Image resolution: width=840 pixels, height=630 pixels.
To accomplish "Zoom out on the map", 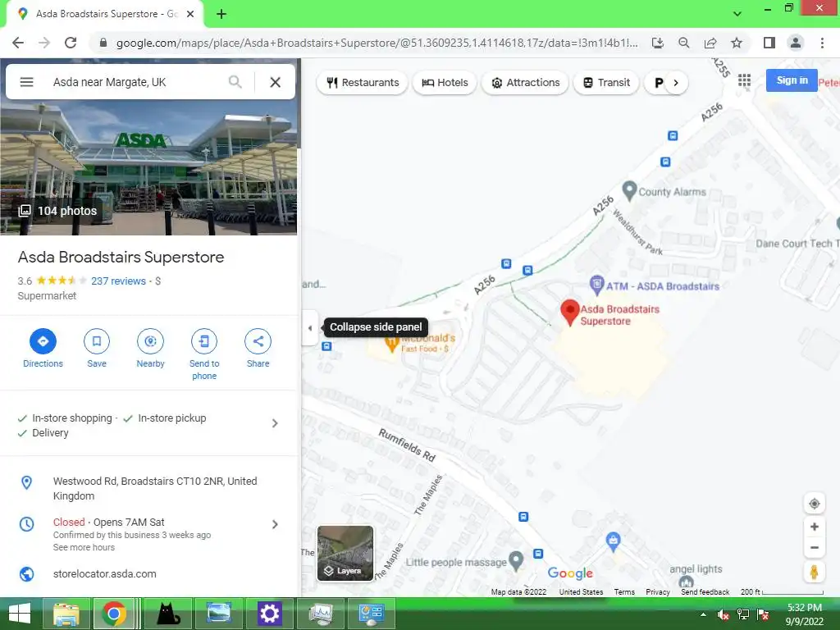I will [x=814, y=547].
